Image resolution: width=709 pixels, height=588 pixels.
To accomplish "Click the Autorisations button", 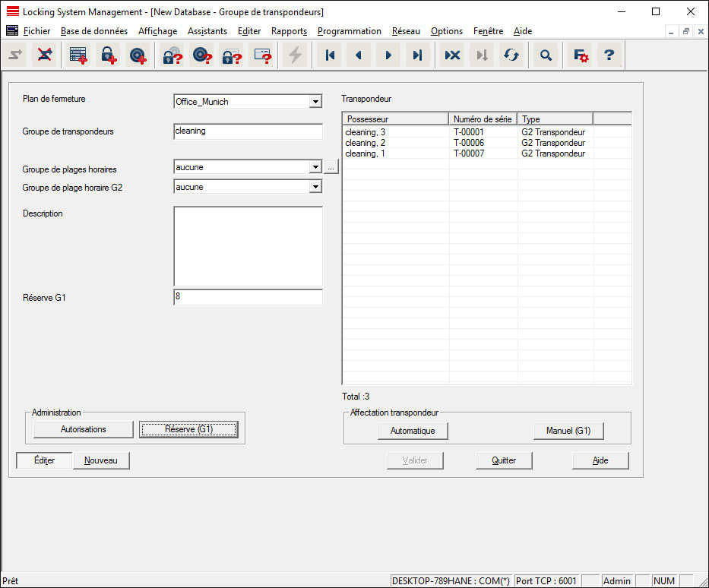I will (x=84, y=430).
